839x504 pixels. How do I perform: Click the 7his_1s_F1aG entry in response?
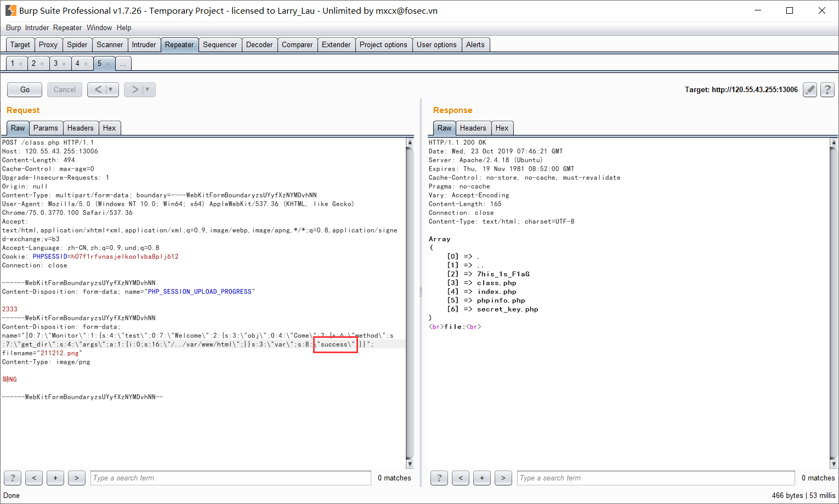click(x=503, y=274)
